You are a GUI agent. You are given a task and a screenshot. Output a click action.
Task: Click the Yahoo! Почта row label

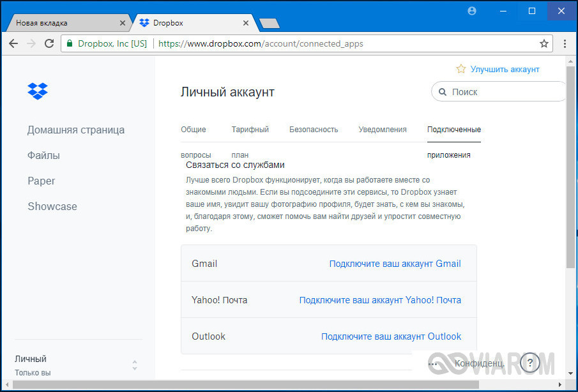point(219,300)
